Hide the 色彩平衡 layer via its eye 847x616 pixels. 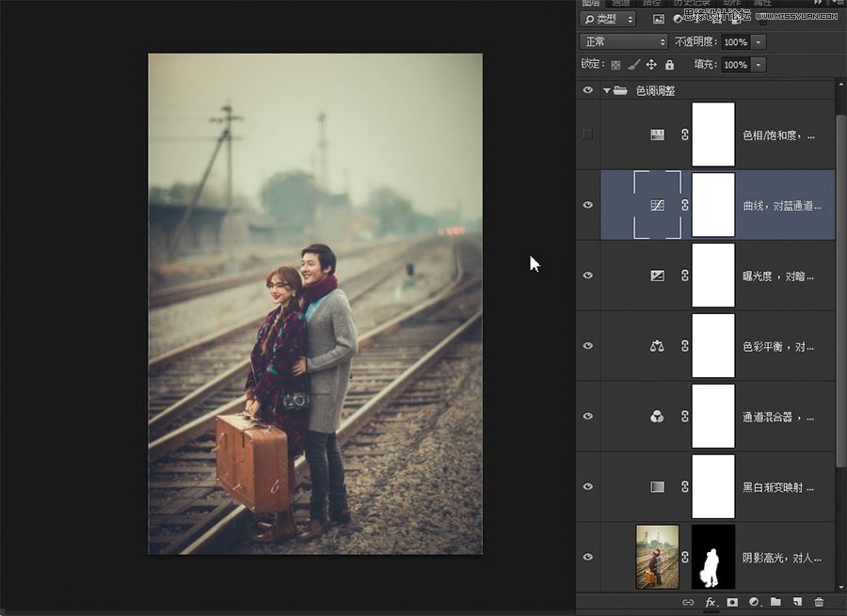(587, 345)
